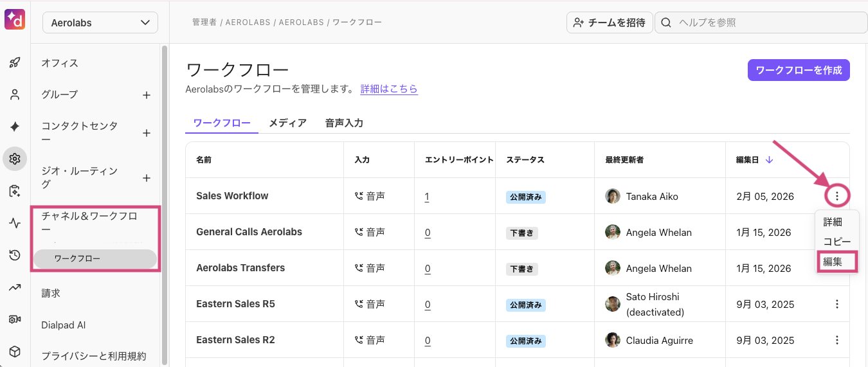Open the activity pulse icon in left rail
Screen dimensions: 868x367
coord(15,223)
